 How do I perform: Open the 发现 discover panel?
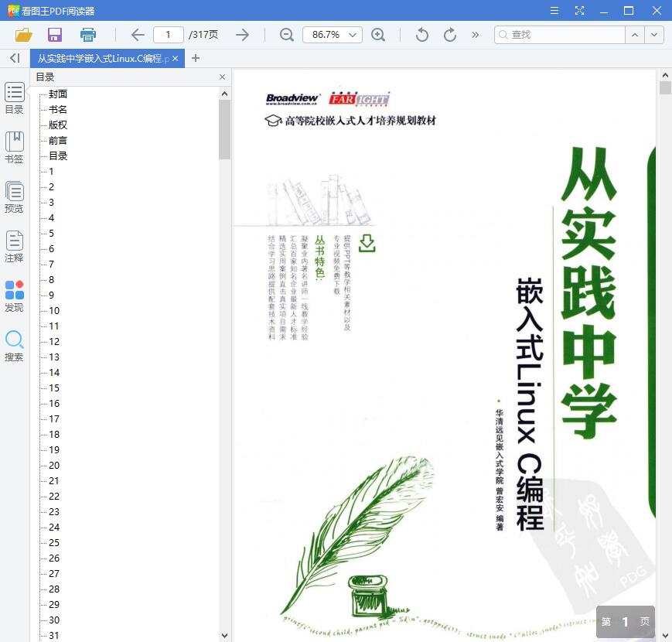coord(14,296)
